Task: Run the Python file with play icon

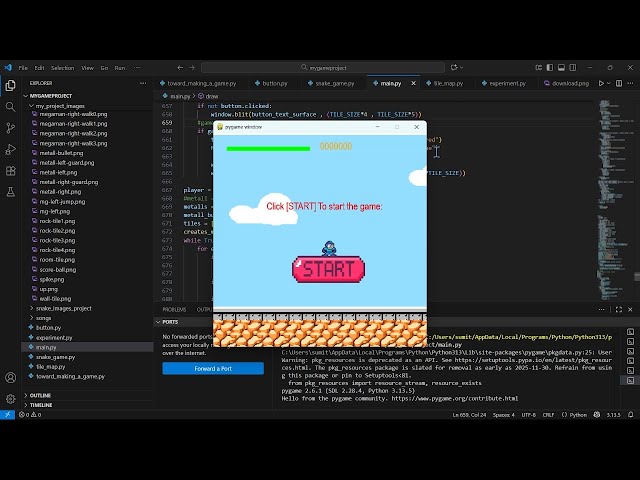Action: click(601, 83)
